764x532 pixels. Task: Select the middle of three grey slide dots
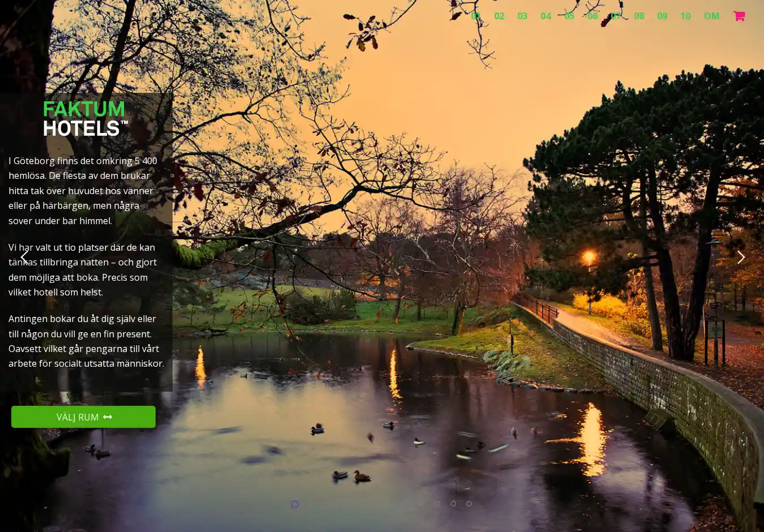453,504
